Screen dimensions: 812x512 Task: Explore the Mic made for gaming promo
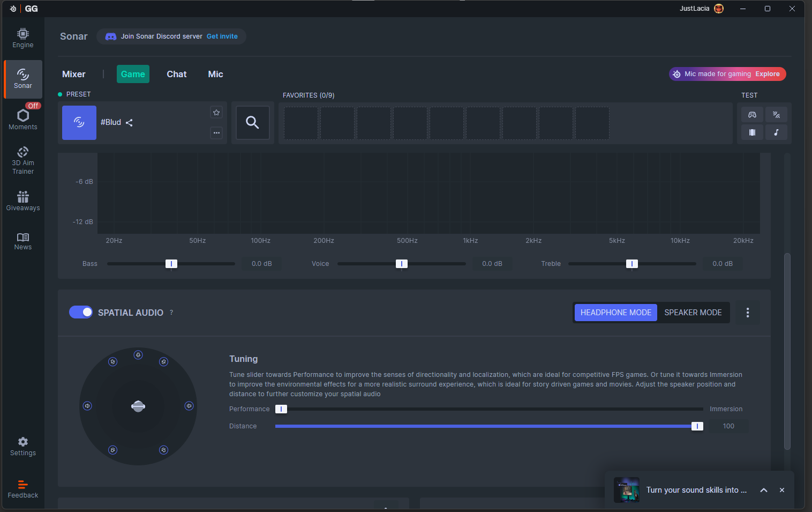[727, 74]
